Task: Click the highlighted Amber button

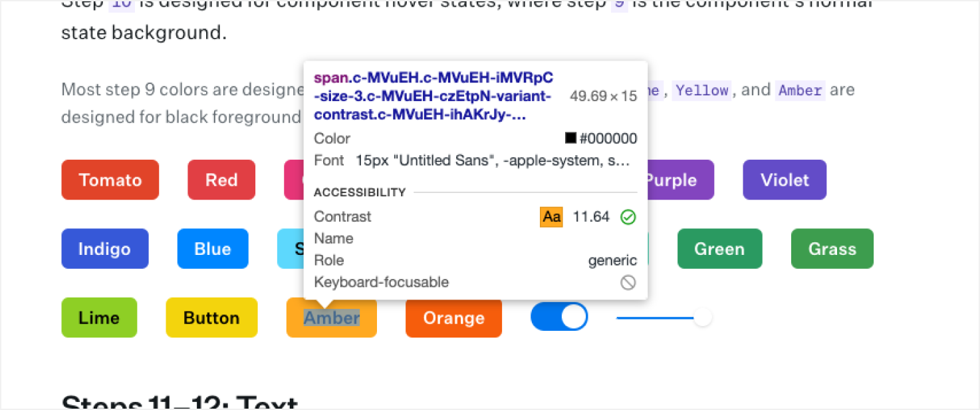Action: point(332,317)
